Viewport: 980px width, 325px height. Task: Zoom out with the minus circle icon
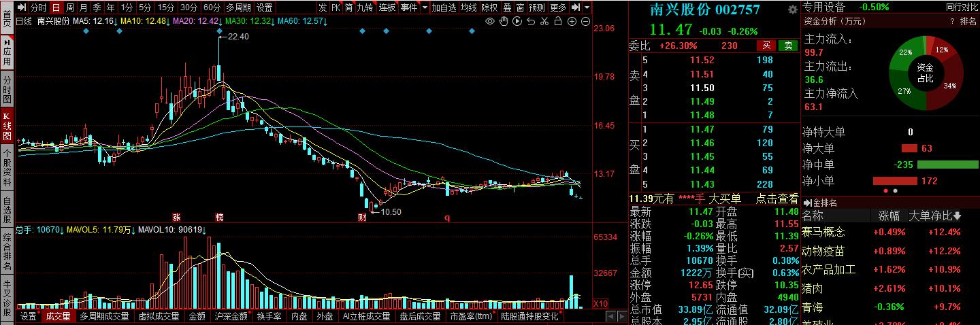pos(586,22)
